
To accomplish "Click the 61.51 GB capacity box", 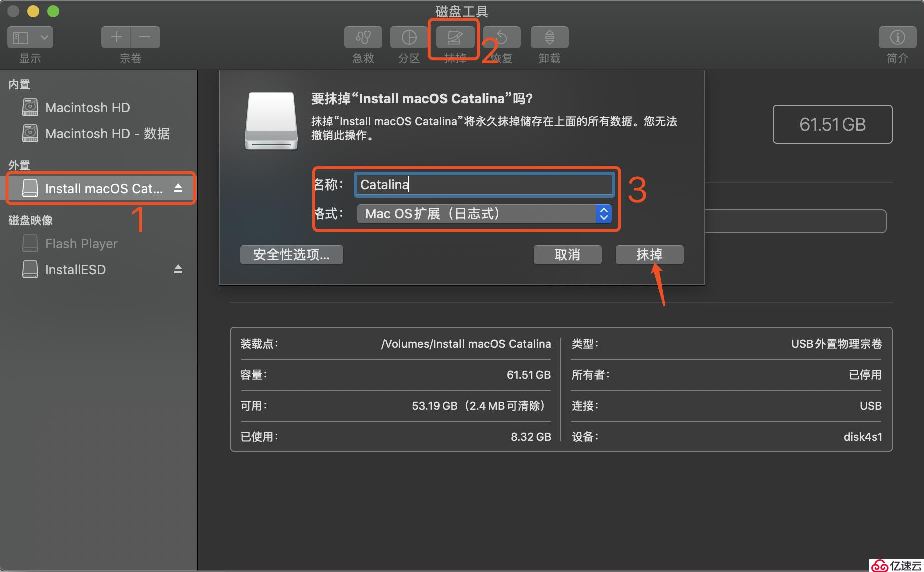I will (832, 124).
